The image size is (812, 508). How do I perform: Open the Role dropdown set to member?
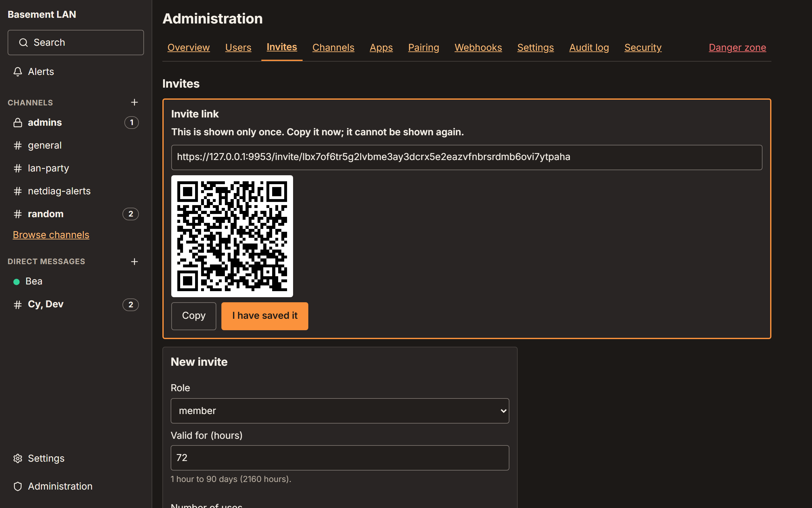pos(340,411)
